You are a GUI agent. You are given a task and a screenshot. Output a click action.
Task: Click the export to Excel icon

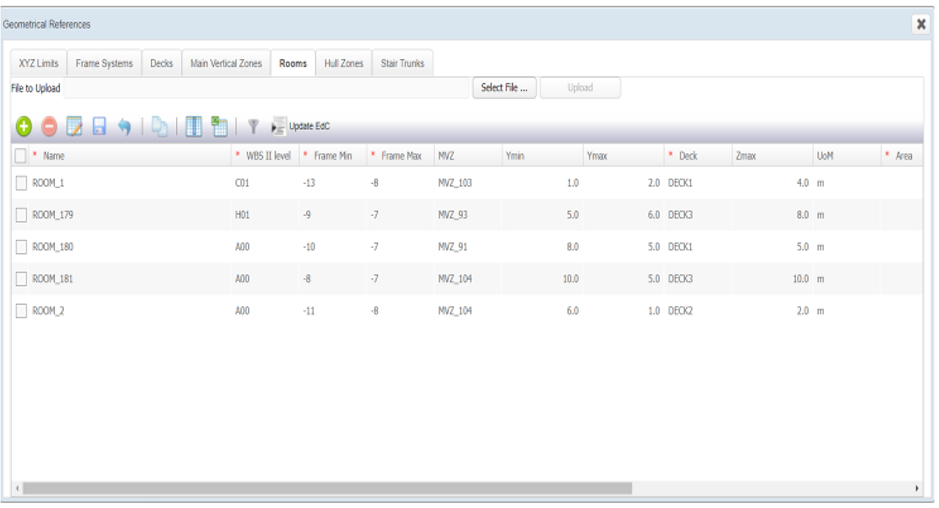pos(219,126)
